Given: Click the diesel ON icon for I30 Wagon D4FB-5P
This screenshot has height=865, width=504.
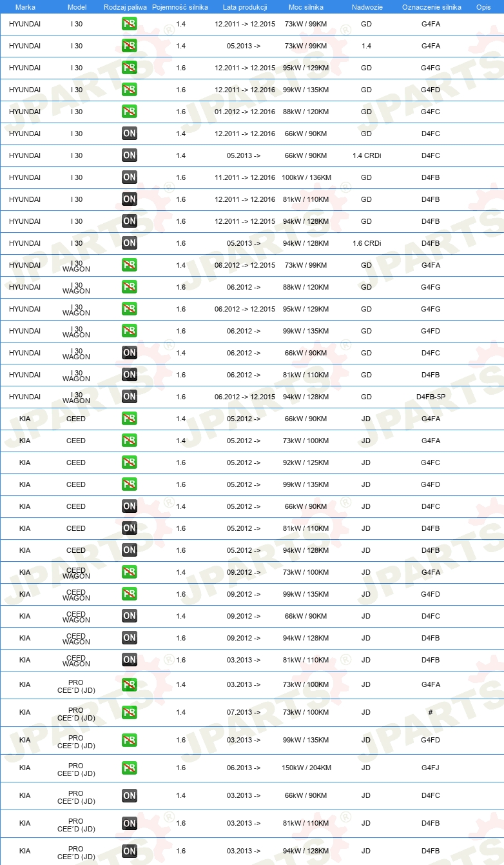Looking at the screenshot, I should pos(130,397).
